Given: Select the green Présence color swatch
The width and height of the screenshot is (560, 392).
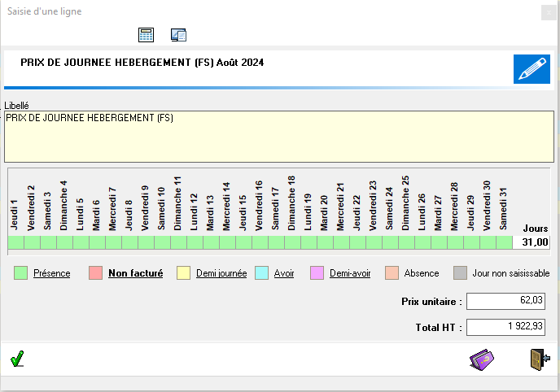Looking at the screenshot, I should tap(21, 273).
